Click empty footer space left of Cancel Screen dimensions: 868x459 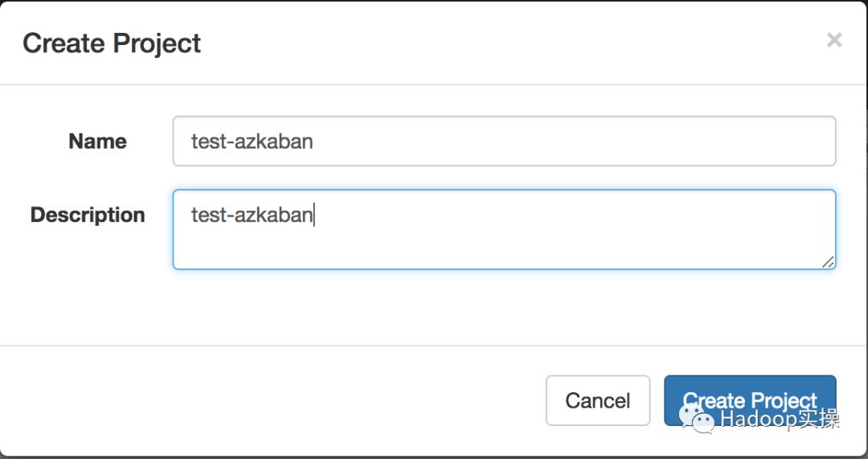(272, 400)
